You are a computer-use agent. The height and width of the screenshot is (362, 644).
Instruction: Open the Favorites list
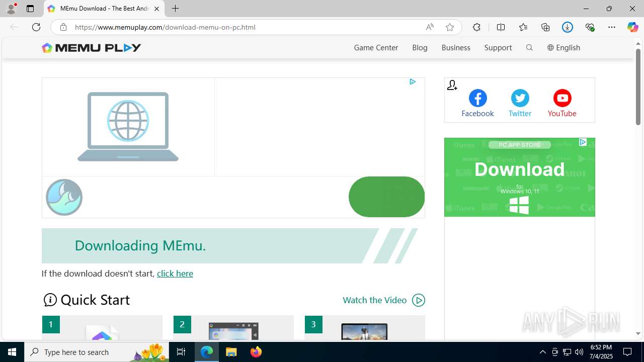pos(523,27)
